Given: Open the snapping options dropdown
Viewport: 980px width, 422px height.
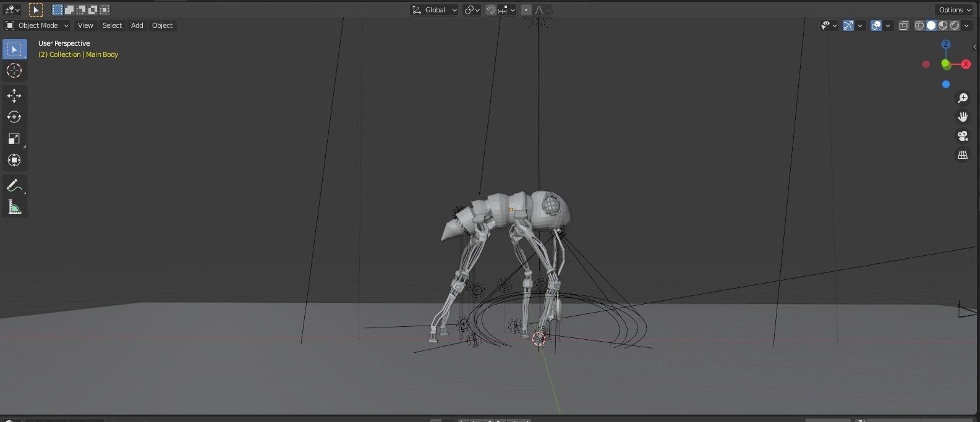Looking at the screenshot, I should tap(506, 10).
